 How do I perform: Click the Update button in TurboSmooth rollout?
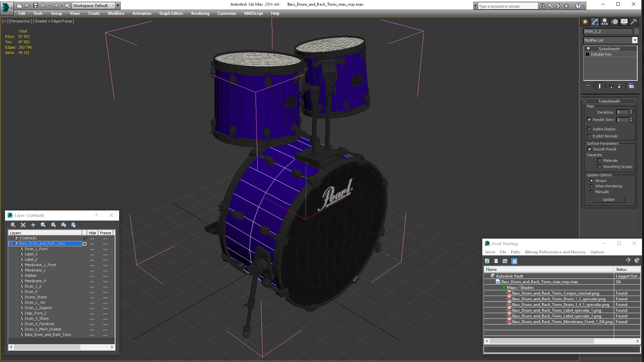[608, 199]
